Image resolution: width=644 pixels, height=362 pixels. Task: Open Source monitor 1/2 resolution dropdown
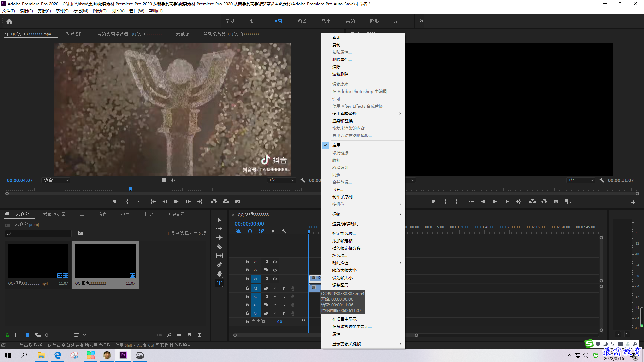point(282,180)
